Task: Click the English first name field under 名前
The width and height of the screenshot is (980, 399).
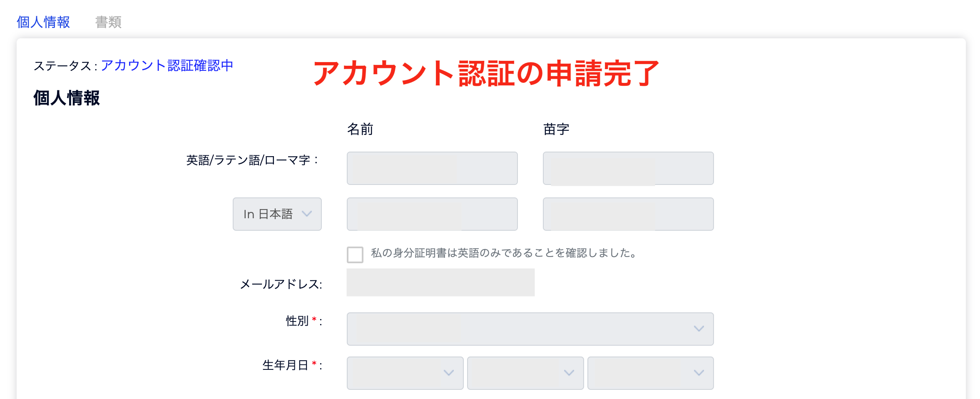Action: pyautogui.click(x=432, y=168)
